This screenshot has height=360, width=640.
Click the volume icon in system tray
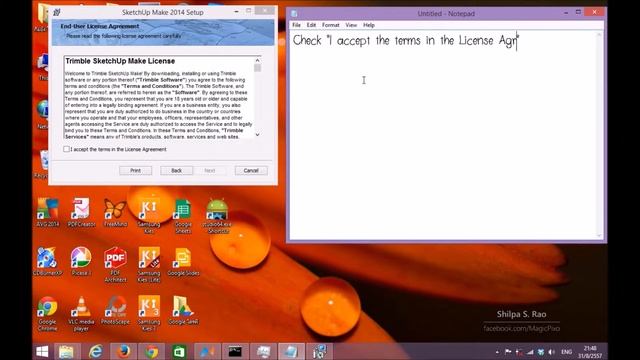click(551, 352)
